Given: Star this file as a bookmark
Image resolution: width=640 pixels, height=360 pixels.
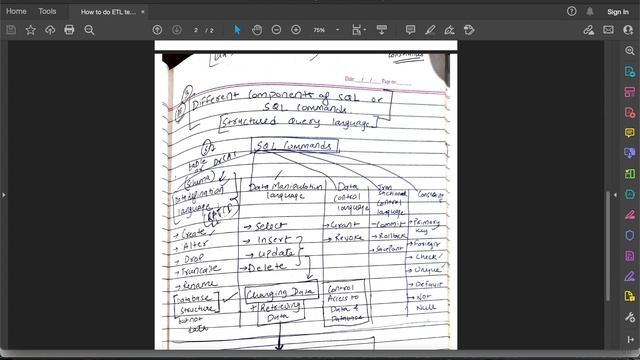Looking at the screenshot, I should (31, 30).
